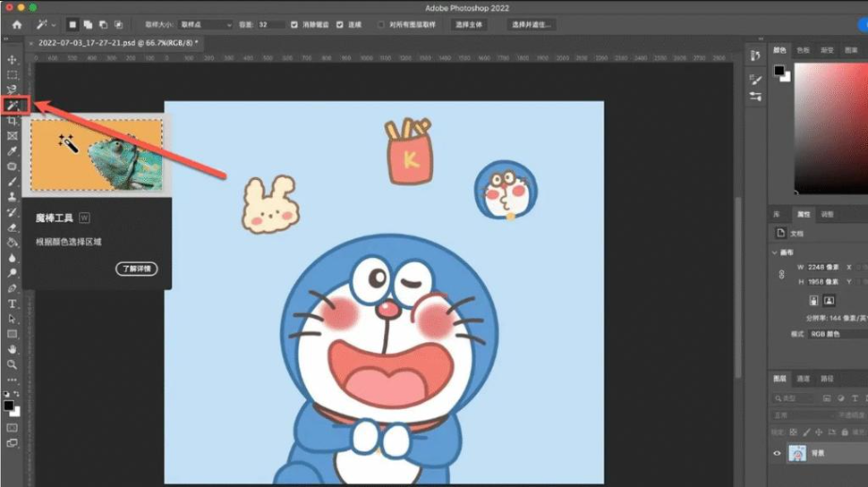Click the learn more button in tooltip

coord(137,268)
